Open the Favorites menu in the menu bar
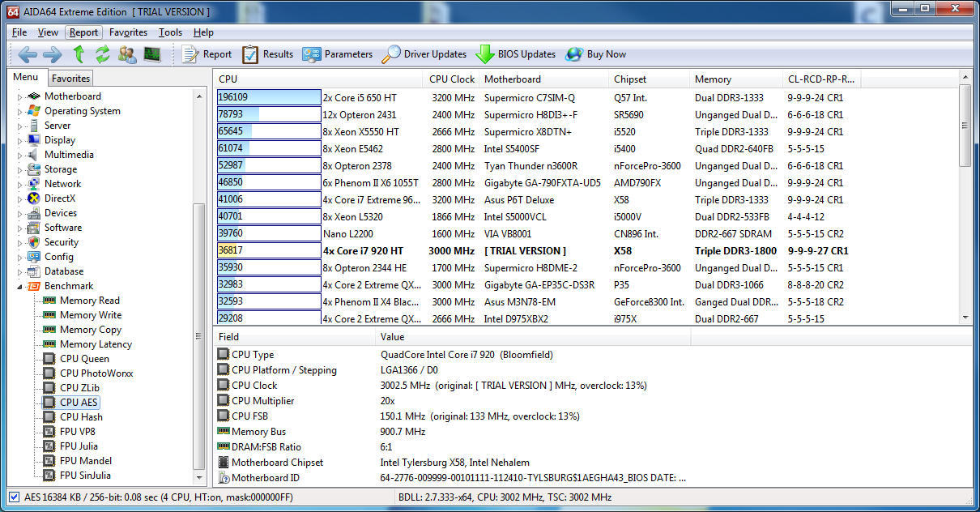This screenshot has height=512, width=980. point(128,32)
